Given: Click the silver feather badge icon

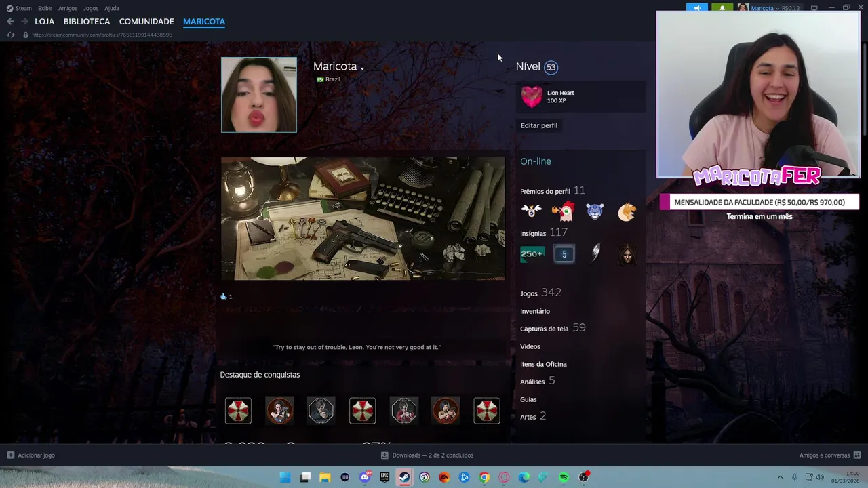Looking at the screenshot, I should coord(595,254).
